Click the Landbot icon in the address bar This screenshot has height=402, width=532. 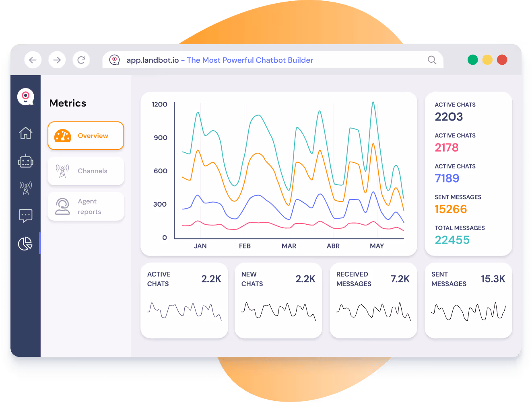click(x=115, y=59)
